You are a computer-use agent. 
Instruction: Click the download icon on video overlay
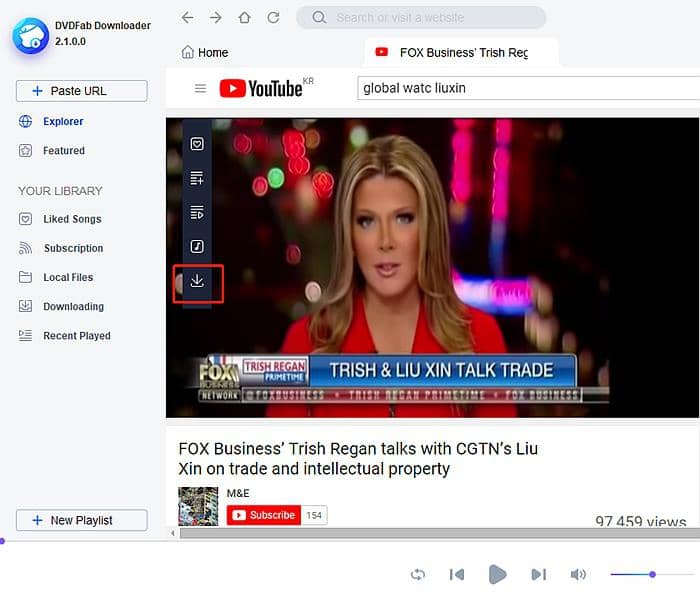point(197,282)
